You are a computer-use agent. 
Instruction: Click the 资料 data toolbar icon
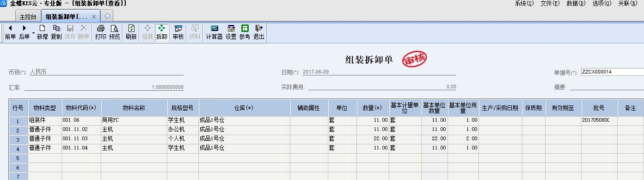pyautogui.click(x=195, y=32)
